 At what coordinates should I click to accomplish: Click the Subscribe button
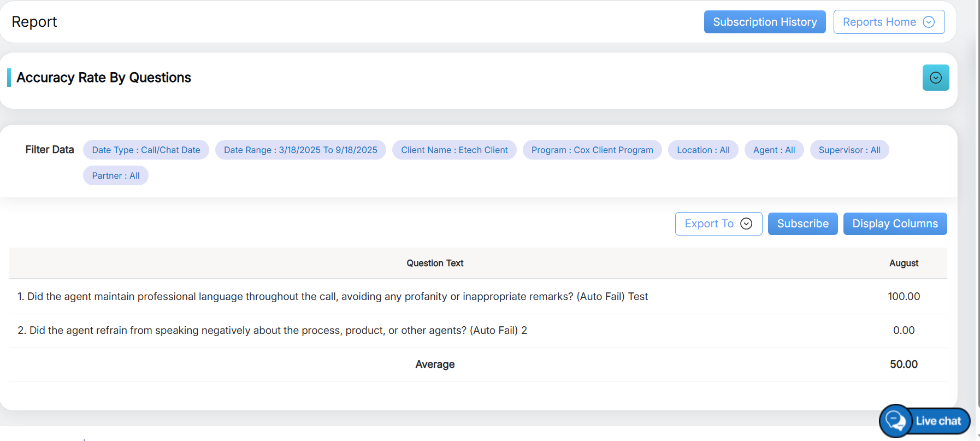(x=802, y=224)
